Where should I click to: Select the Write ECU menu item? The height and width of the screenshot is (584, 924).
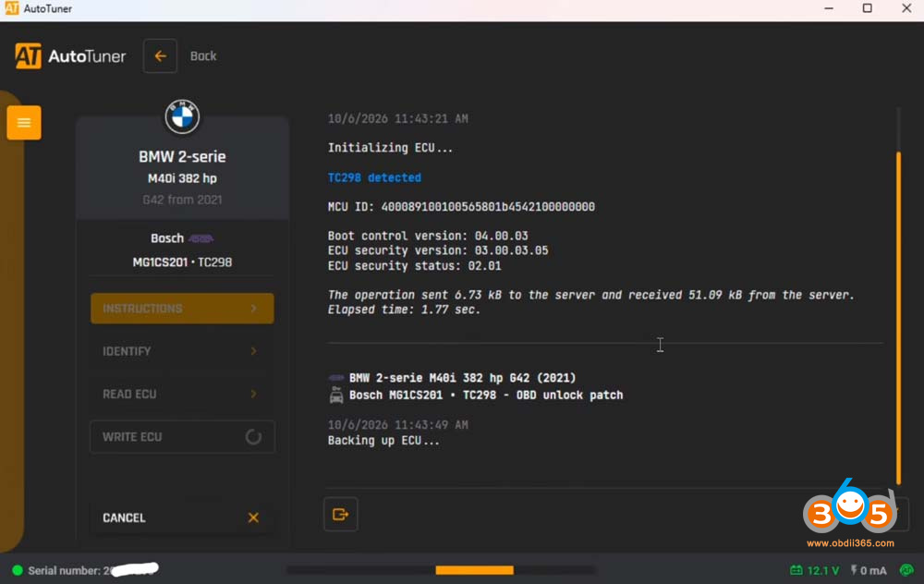(x=182, y=437)
